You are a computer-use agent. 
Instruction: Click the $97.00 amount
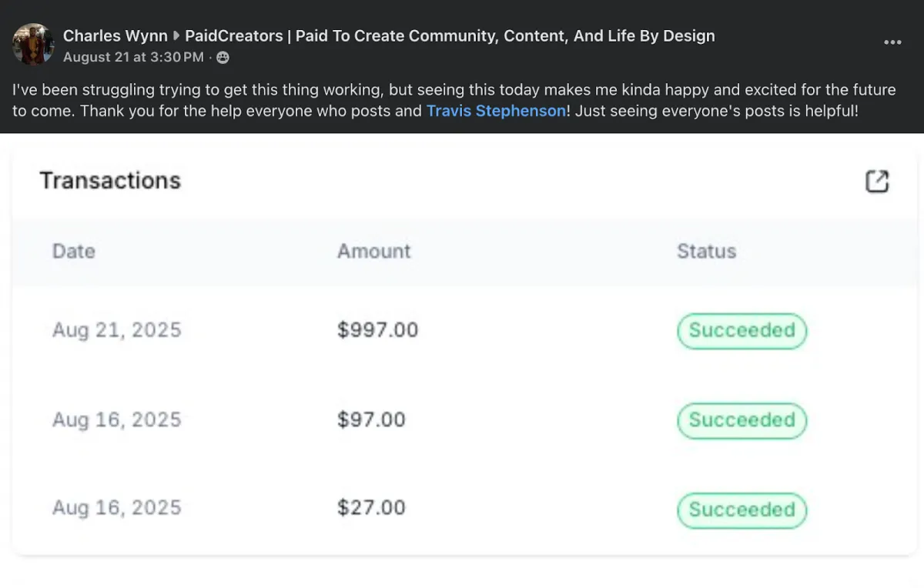pos(371,419)
